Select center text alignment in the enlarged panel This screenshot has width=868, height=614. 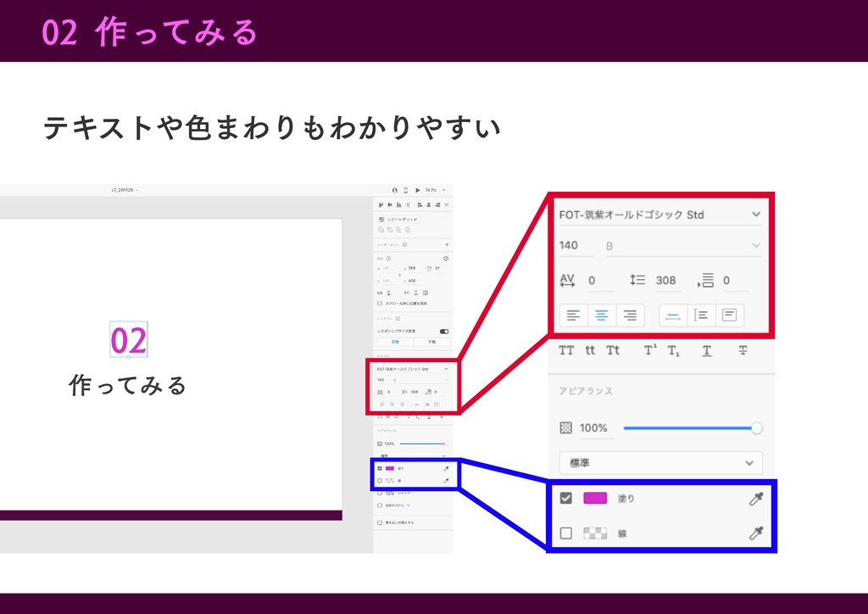click(602, 315)
